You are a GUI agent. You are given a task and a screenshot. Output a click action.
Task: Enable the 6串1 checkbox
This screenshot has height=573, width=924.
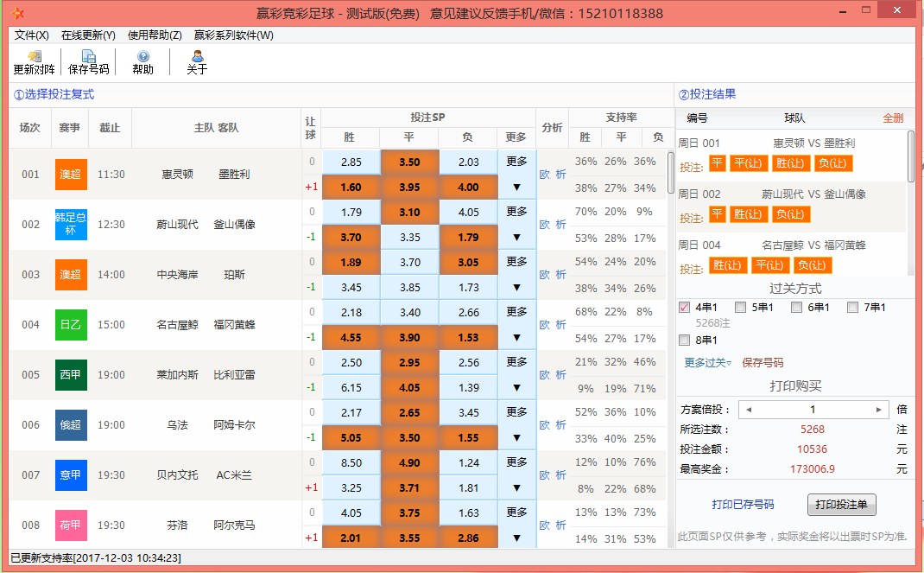pyautogui.click(x=797, y=307)
